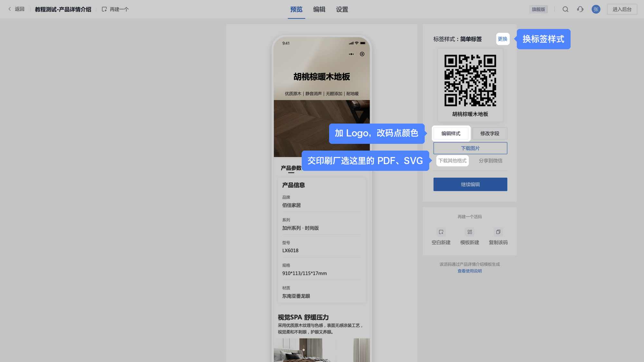Tap the phone preview circular target icon
This screenshot has height=362, width=644.
tap(362, 54)
